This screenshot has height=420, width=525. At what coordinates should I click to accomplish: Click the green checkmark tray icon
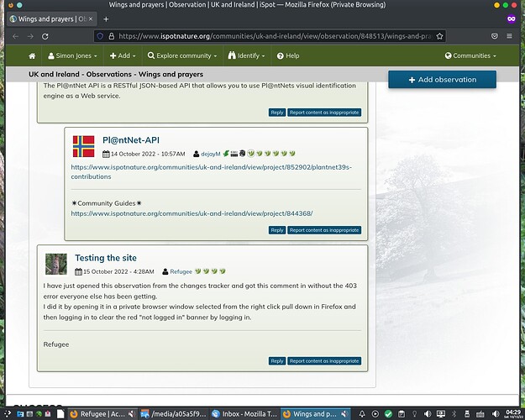tap(388, 414)
